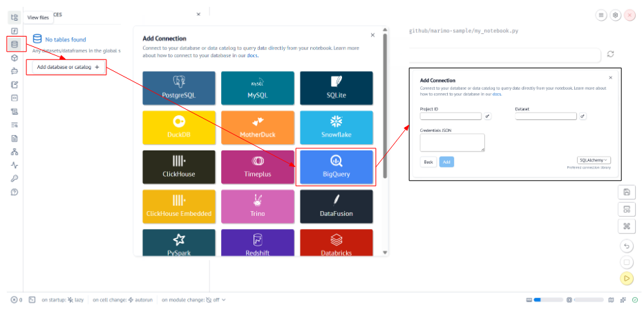Click the View files sidebar icon
644x316 pixels.
coord(15,17)
